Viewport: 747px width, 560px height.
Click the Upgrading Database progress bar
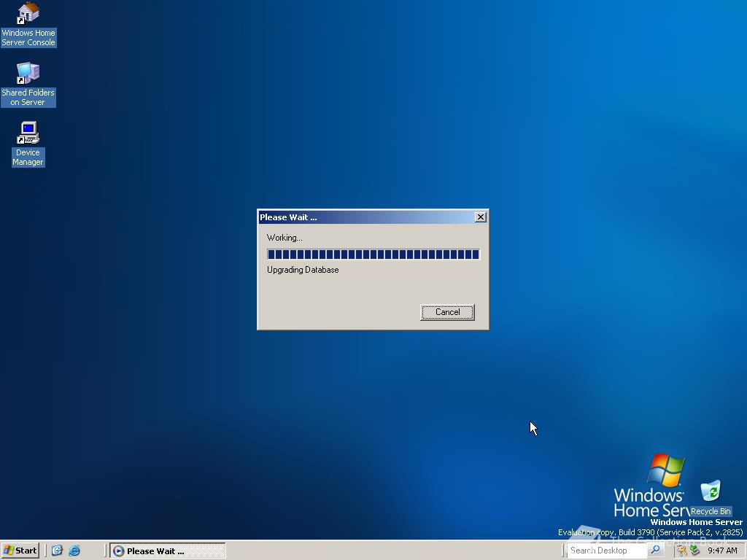pyautogui.click(x=373, y=254)
